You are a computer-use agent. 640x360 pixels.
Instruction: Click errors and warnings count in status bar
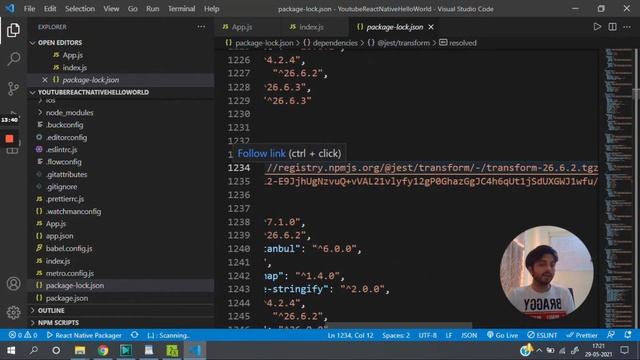(23, 335)
